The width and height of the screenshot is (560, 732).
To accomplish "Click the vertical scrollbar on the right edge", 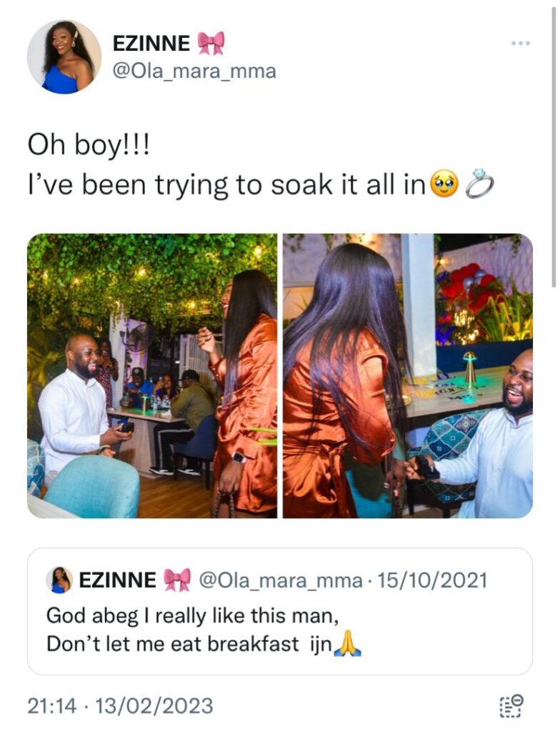I will coord(554,144).
